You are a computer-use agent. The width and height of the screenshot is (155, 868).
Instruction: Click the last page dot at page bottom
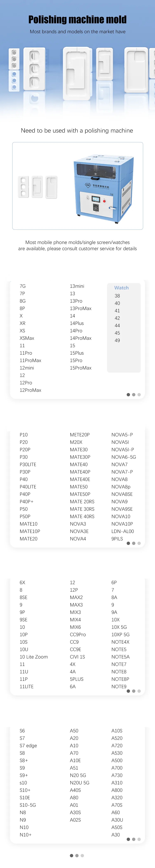coord(82,856)
